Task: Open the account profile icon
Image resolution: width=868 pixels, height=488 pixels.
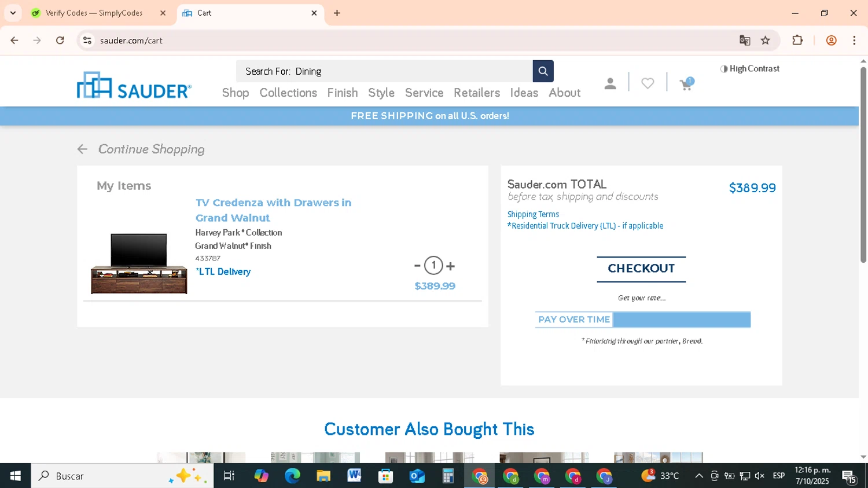Action: tap(610, 84)
